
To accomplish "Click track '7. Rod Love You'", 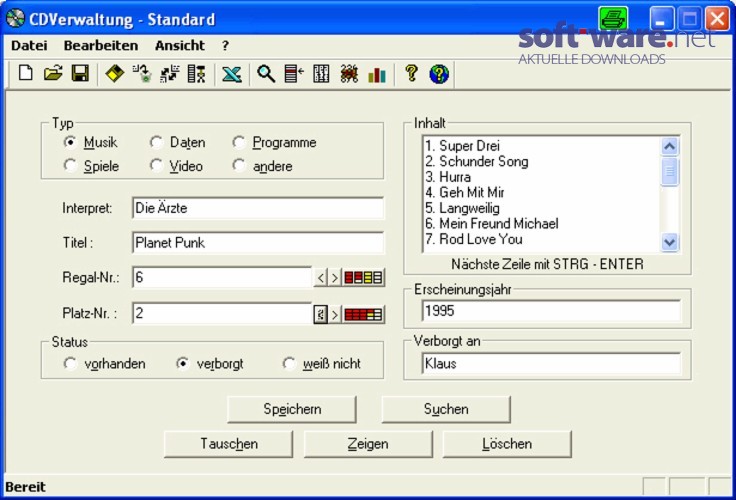I will click(x=474, y=238).
